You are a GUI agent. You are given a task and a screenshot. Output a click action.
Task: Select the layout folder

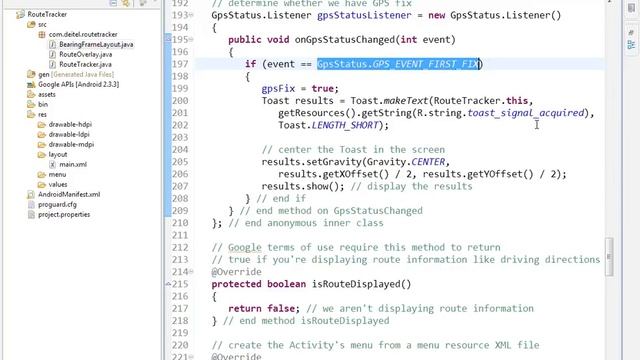click(x=52, y=154)
